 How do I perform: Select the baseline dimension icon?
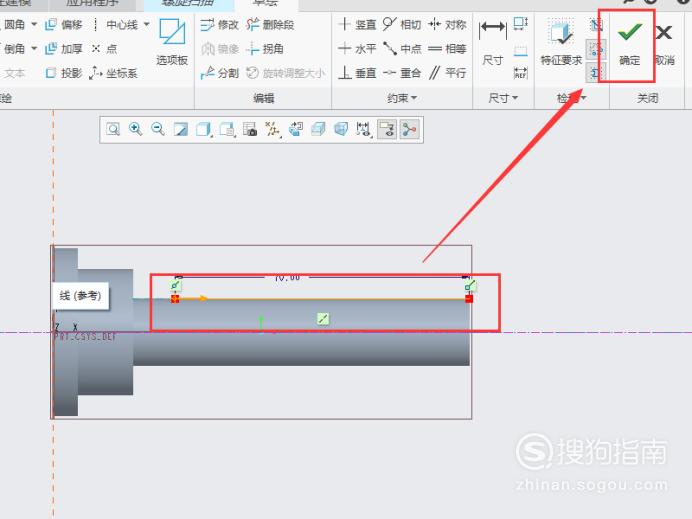(x=521, y=50)
